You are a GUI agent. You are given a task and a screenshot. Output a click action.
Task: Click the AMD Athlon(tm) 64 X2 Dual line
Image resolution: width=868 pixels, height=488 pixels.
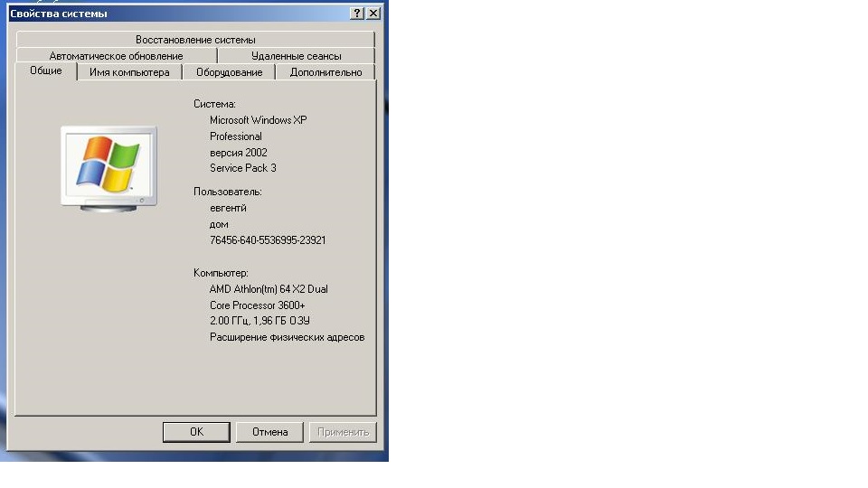(269, 289)
